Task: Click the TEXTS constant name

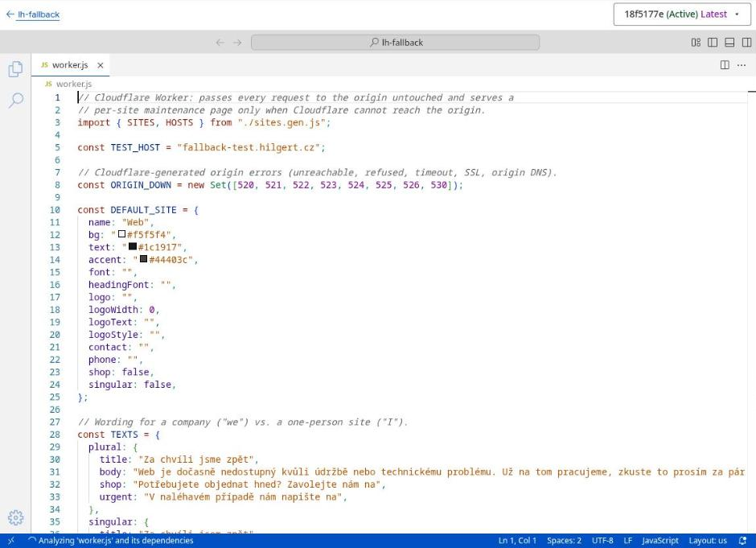Action: click(x=125, y=435)
